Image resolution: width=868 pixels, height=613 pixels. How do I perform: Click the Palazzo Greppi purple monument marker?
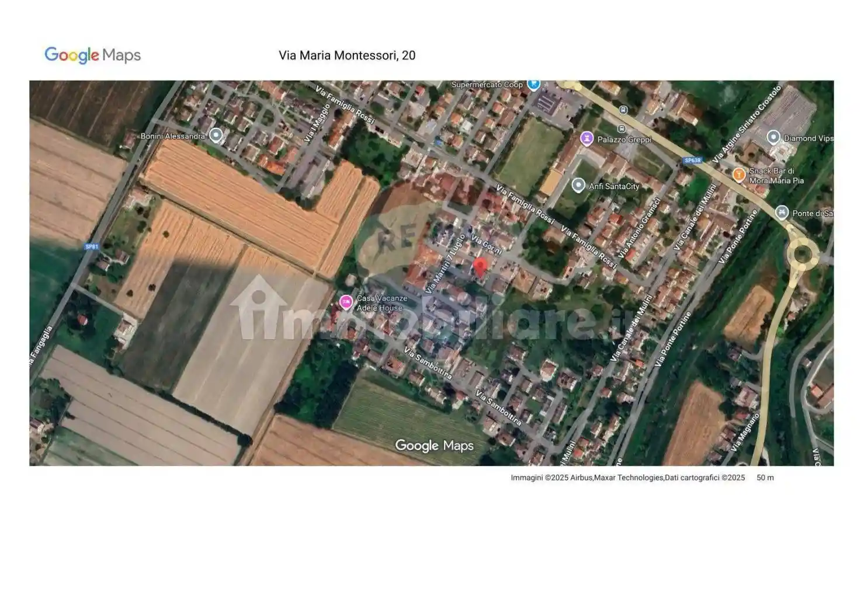point(586,138)
